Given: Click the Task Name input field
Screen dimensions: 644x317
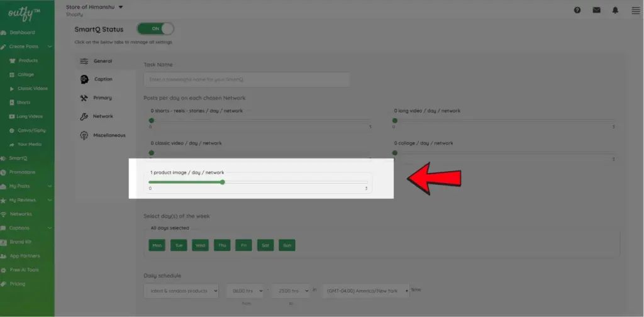Looking at the screenshot, I should [247, 80].
